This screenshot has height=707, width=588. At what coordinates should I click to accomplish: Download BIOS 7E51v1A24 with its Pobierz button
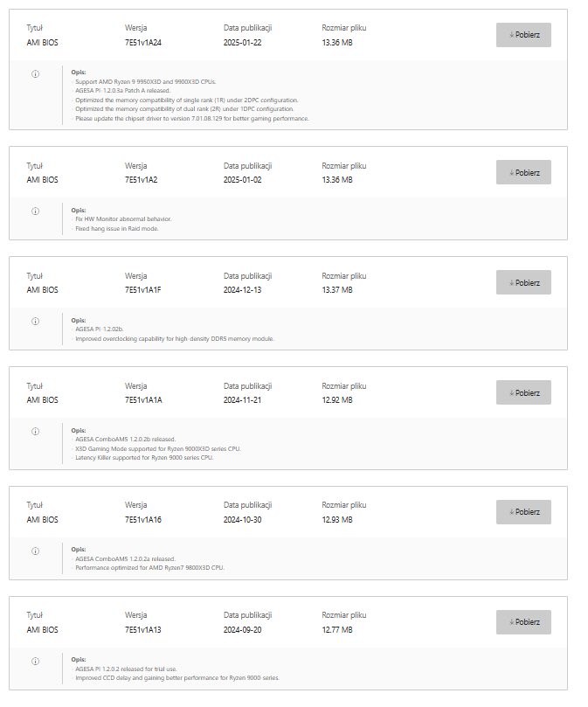pyautogui.click(x=523, y=35)
